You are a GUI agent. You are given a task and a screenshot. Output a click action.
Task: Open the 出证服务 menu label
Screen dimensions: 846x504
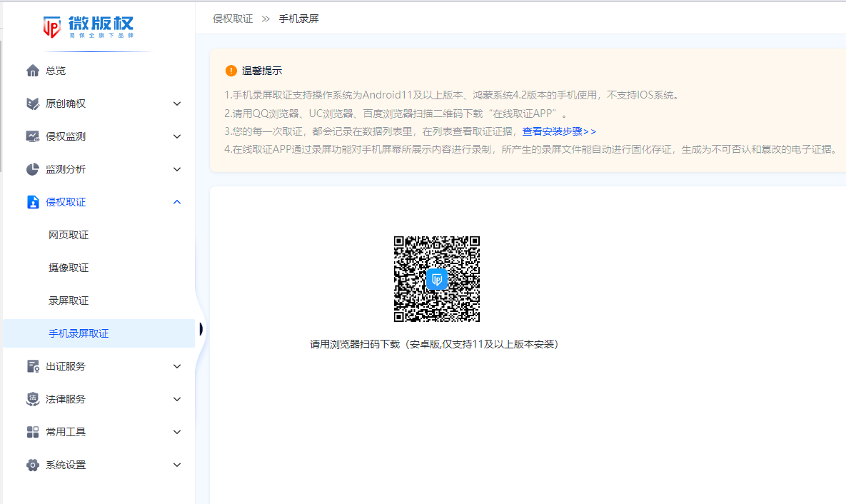[x=66, y=366]
